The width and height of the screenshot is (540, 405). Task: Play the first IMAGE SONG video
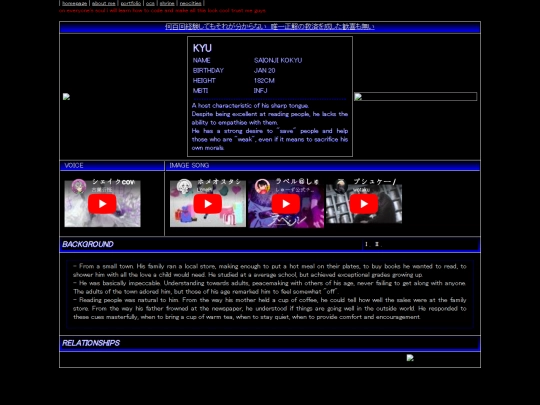pyautogui.click(x=208, y=204)
